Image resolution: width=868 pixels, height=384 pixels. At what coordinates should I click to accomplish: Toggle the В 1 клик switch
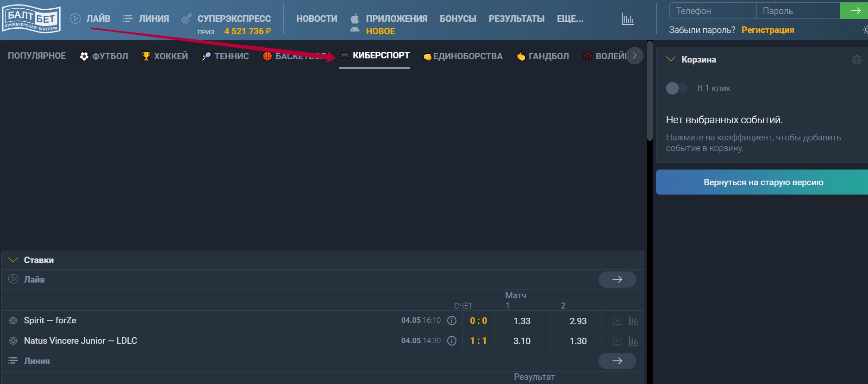click(676, 88)
